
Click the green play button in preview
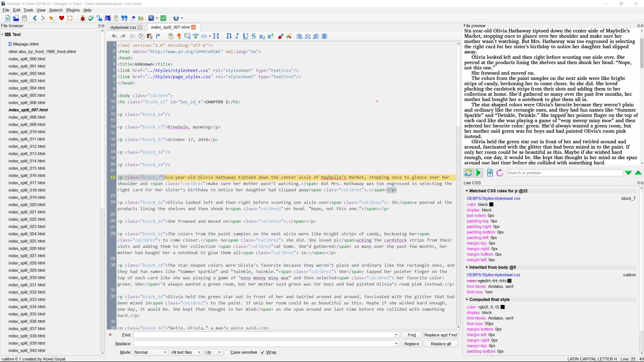click(478, 173)
